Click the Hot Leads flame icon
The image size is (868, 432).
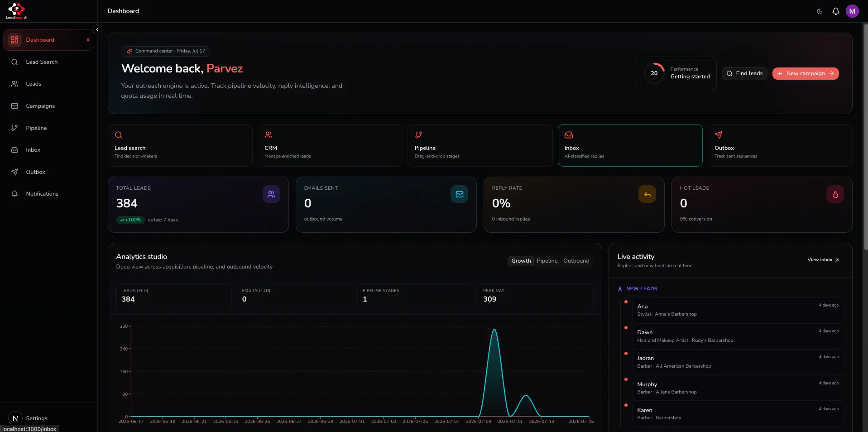(835, 194)
